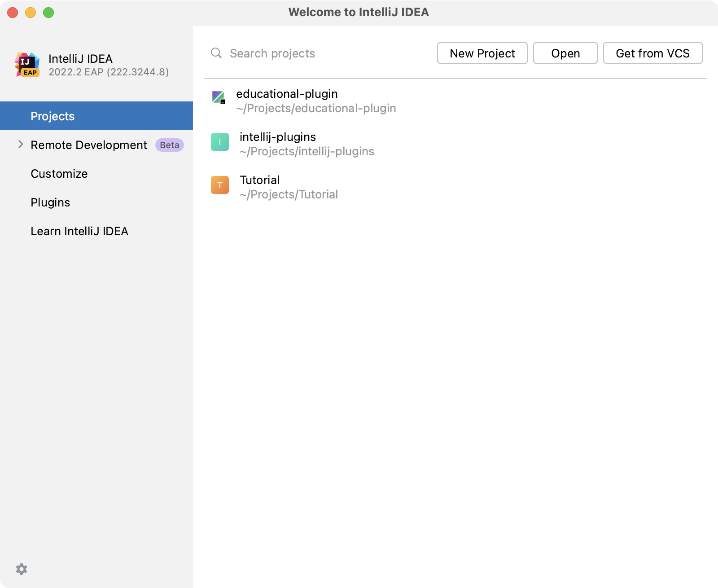Click the intellij-plugins project icon
Viewport: 718px width, 588px height.
click(219, 142)
